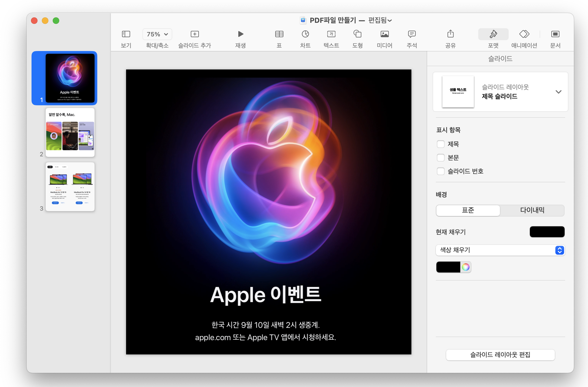Open the 75% zoom level dropdown
Screen dimensions: 588x387
click(157, 34)
